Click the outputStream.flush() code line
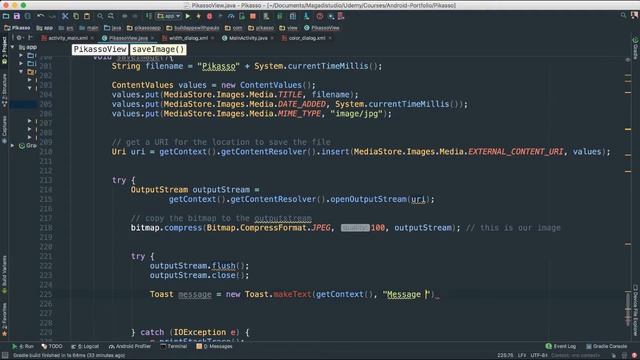640x360 pixels. (x=199, y=266)
